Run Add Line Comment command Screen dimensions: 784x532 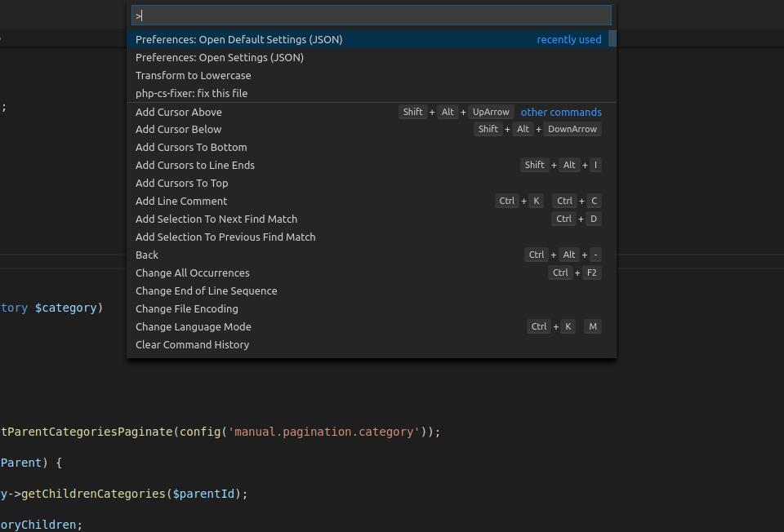point(181,201)
